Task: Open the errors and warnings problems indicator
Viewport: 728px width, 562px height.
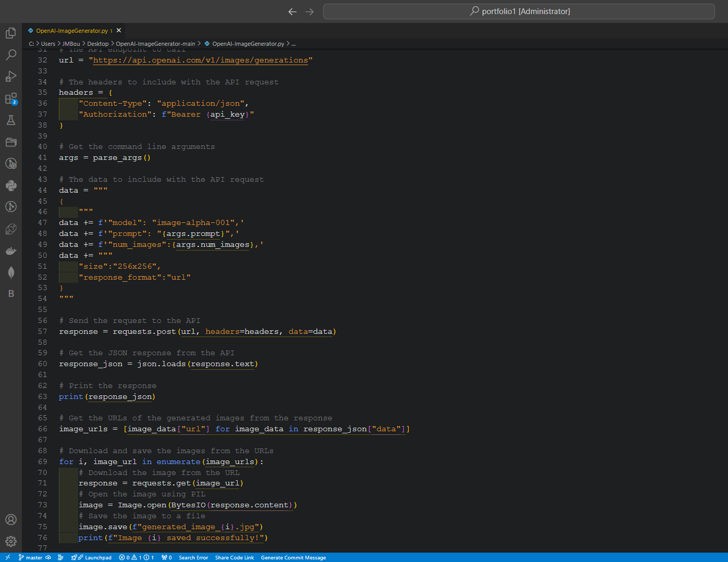Action: click(x=136, y=557)
